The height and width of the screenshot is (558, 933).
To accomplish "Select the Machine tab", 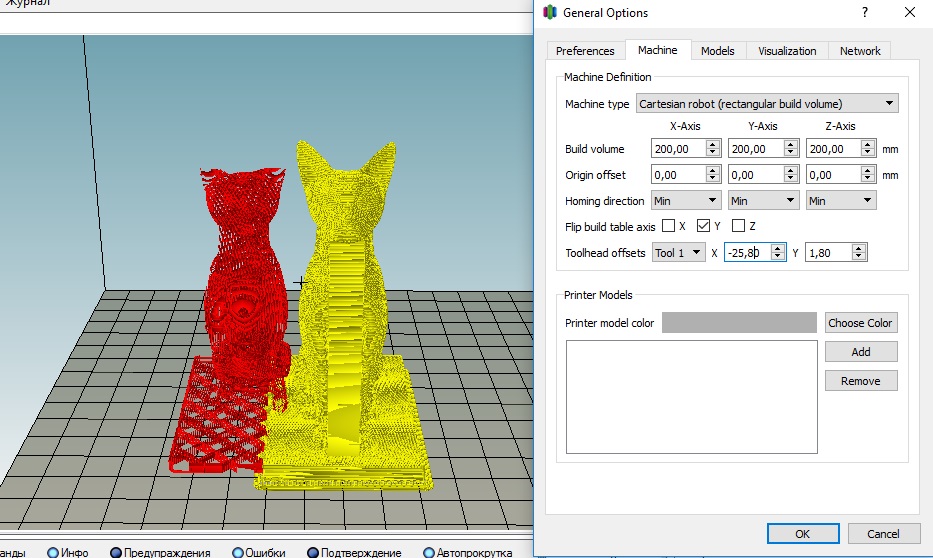I will 658,50.
